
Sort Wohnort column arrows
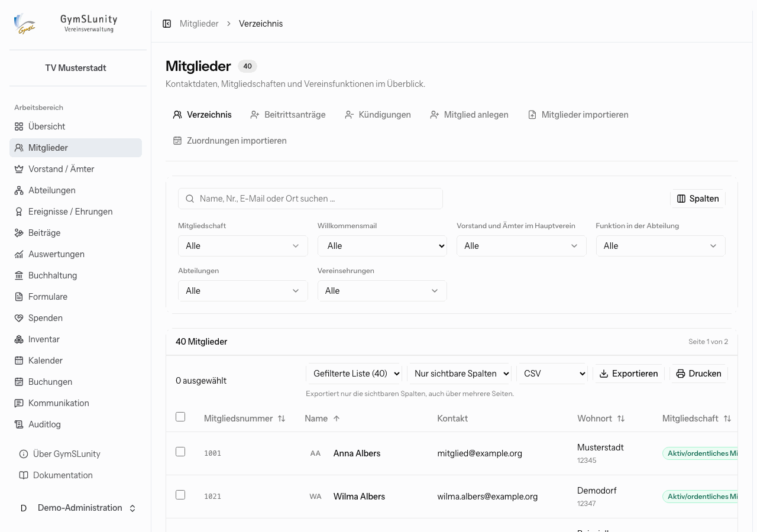pyautogui.click(x=621, y=419)
